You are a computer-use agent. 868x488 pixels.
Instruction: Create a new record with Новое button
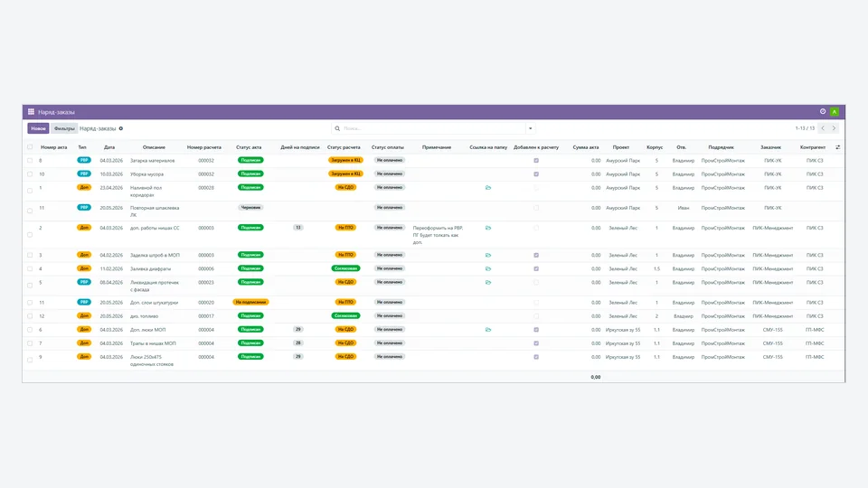point(38,128)
